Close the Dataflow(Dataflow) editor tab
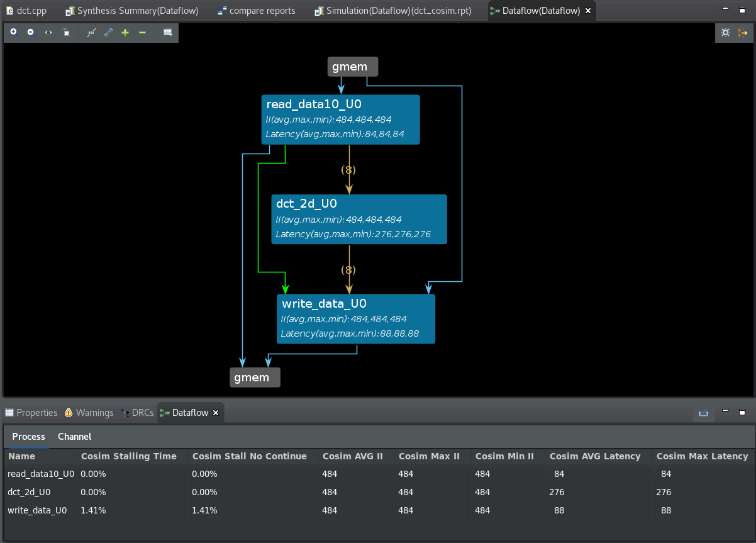 click(588, 11)
